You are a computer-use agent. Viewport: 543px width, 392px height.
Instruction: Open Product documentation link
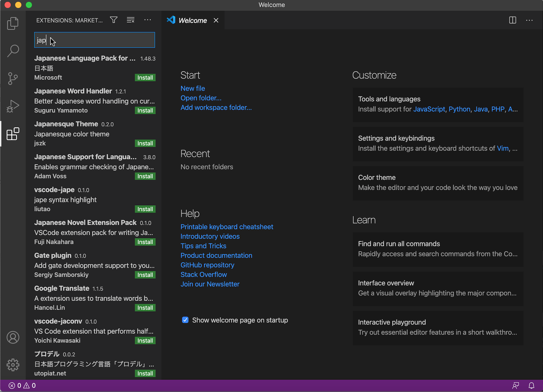point(216,255)
